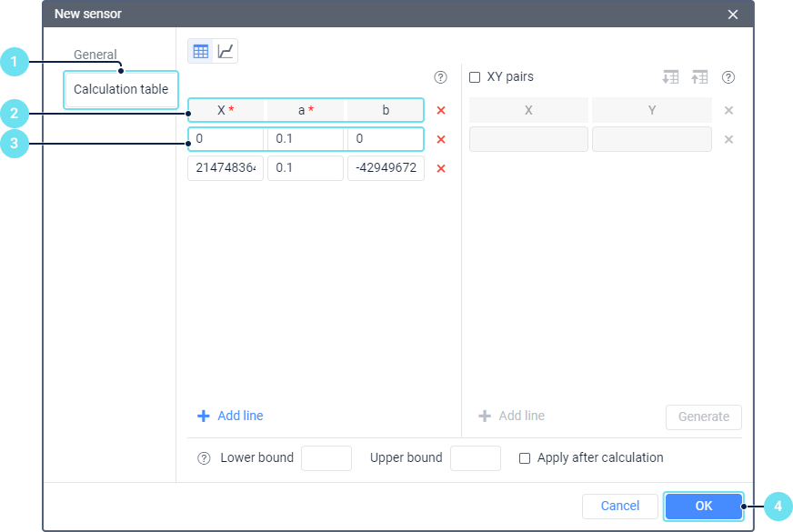Click help icon above calculation table
Viewport: 793px width, 532px height.
(x=441, y=77)
